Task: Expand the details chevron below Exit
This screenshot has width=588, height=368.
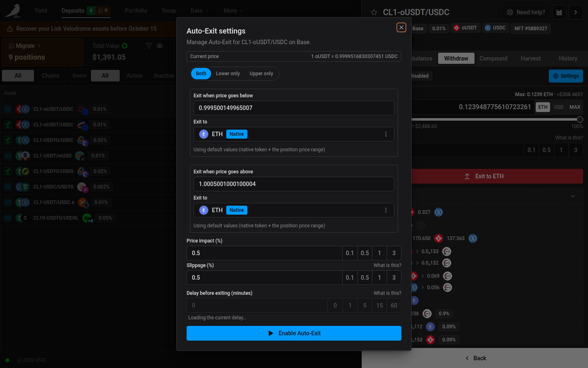Action: pos(573,196)
